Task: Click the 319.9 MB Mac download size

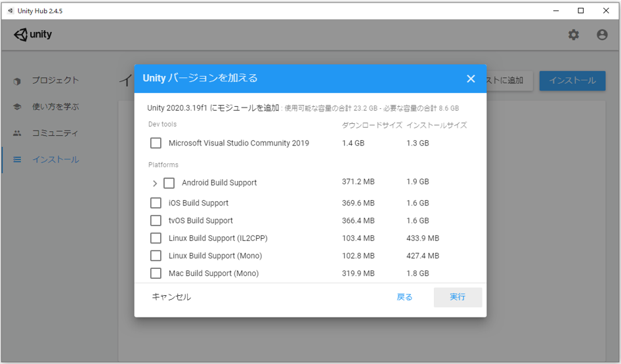Action: 358,273
